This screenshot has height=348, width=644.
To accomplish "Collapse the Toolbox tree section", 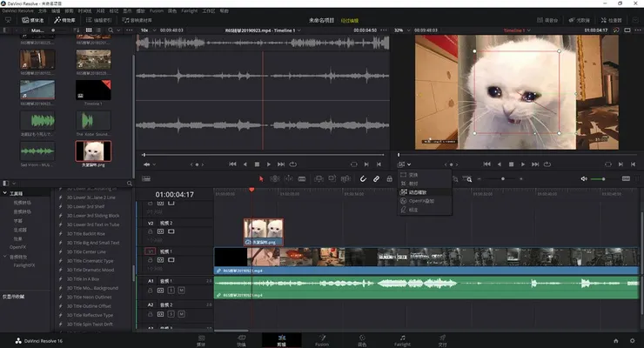I will 5,193.
